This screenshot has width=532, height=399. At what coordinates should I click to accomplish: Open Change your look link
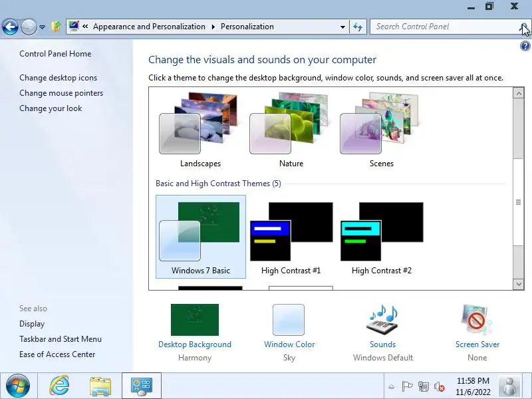(x=51, y=108)
